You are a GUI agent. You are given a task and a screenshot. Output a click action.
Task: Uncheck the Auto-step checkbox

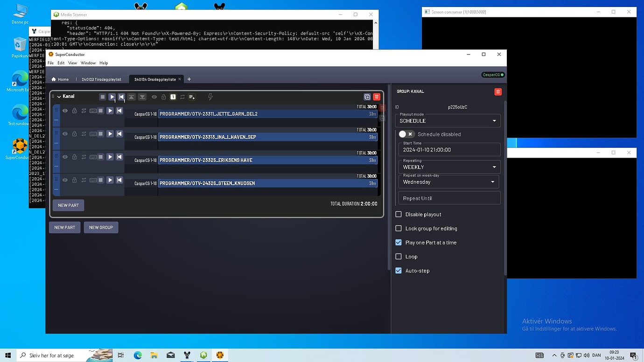click(x=399, y=271)
